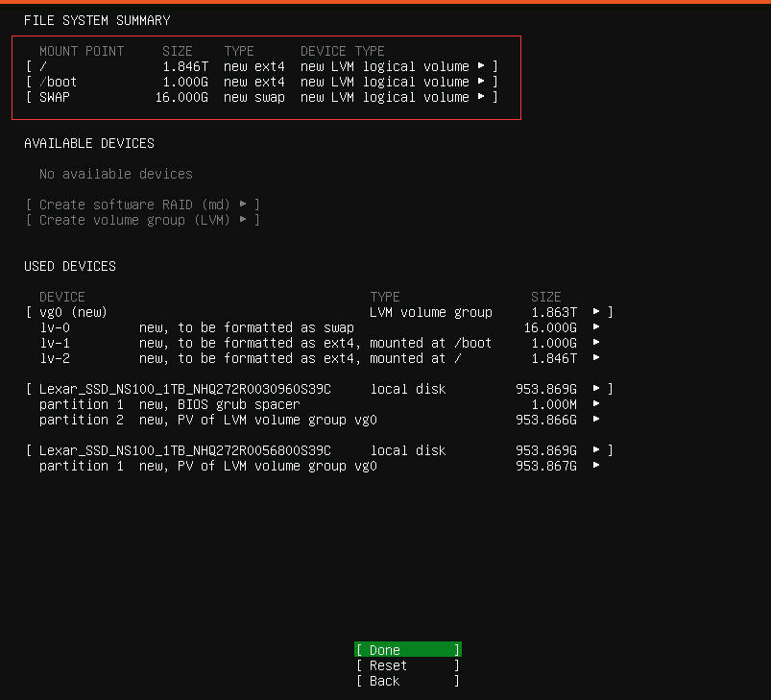Confirm storage layout with Done
The image size is (771, 700).
(408, 650)
